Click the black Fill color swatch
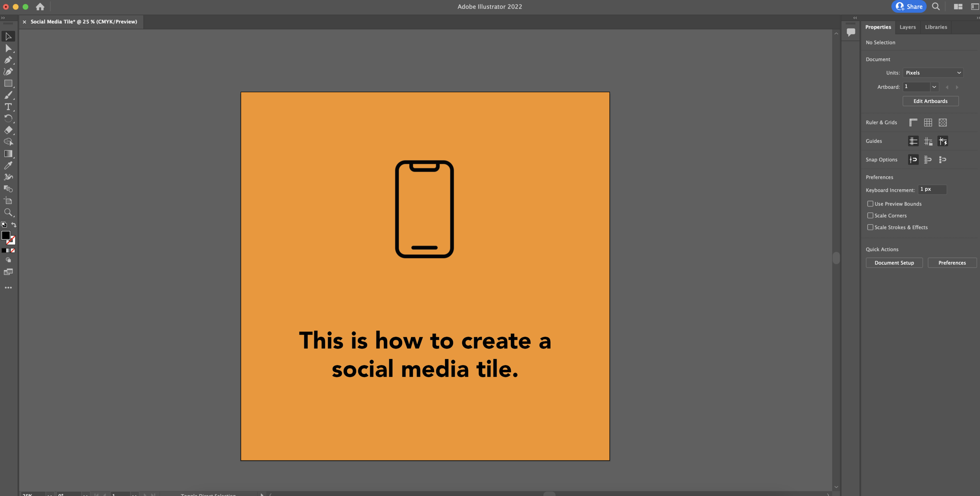980x496 pixels. point(5,235)
